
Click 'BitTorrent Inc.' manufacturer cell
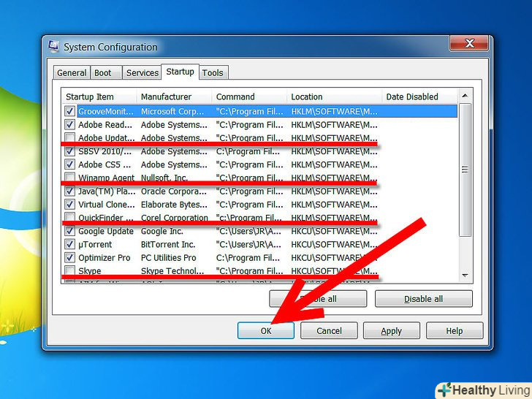point(168,244)
